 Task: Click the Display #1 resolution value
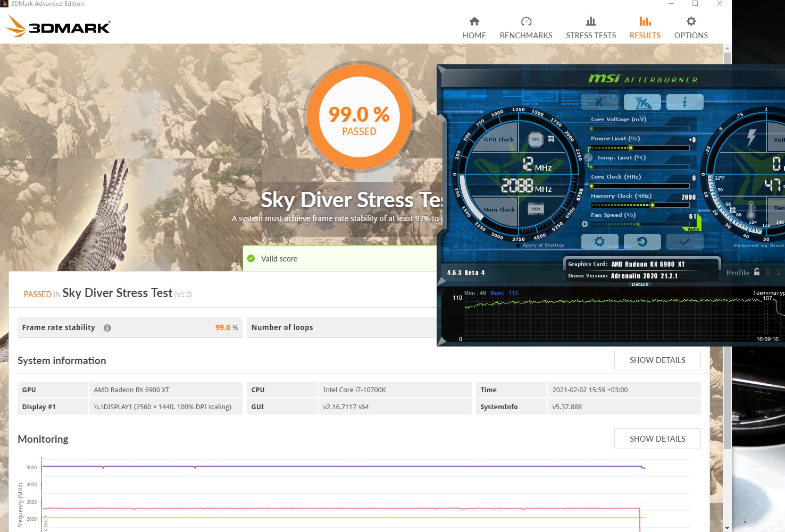163,407
